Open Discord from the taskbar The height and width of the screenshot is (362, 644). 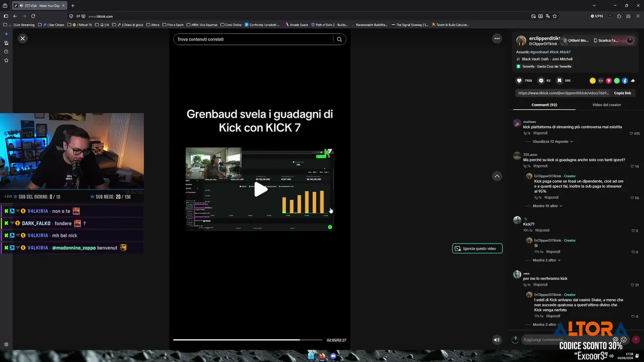coord(333,356)
